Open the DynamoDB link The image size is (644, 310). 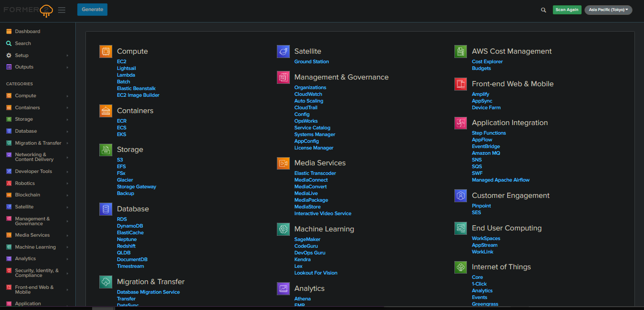point(130,226)
